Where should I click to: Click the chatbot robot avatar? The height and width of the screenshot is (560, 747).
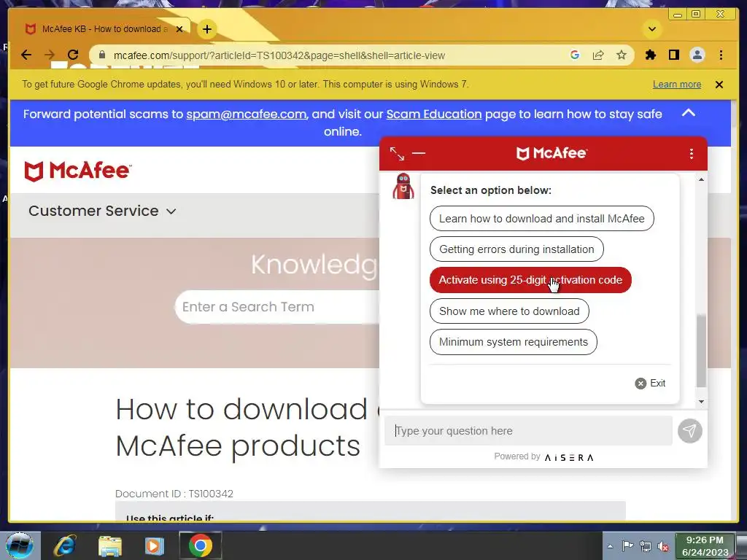(x=403, y=186)
